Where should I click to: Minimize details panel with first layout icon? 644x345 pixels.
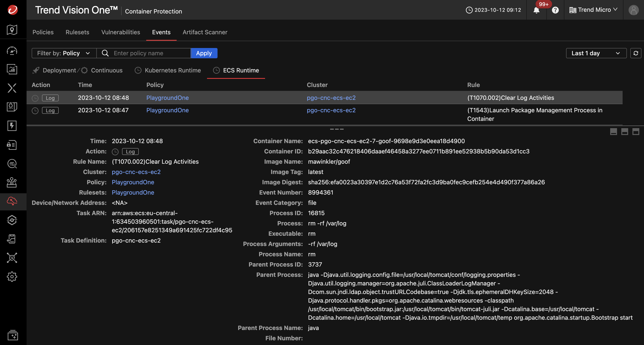pos(614,132)
